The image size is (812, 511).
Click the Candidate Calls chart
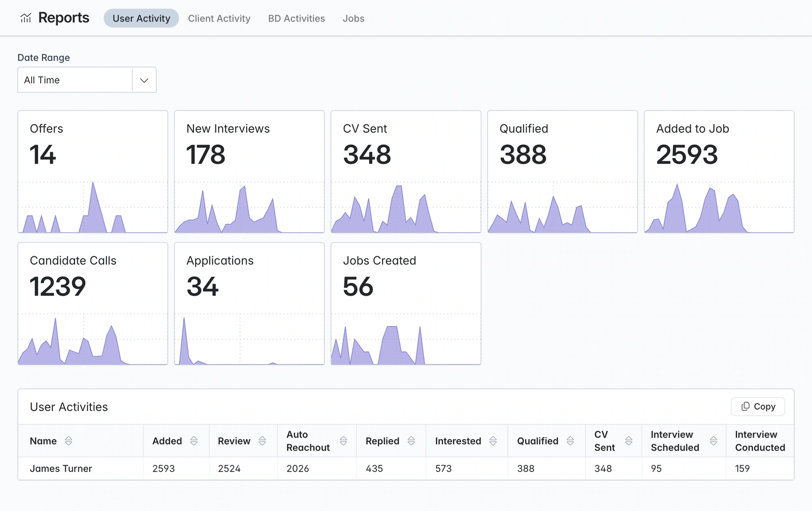93,339
